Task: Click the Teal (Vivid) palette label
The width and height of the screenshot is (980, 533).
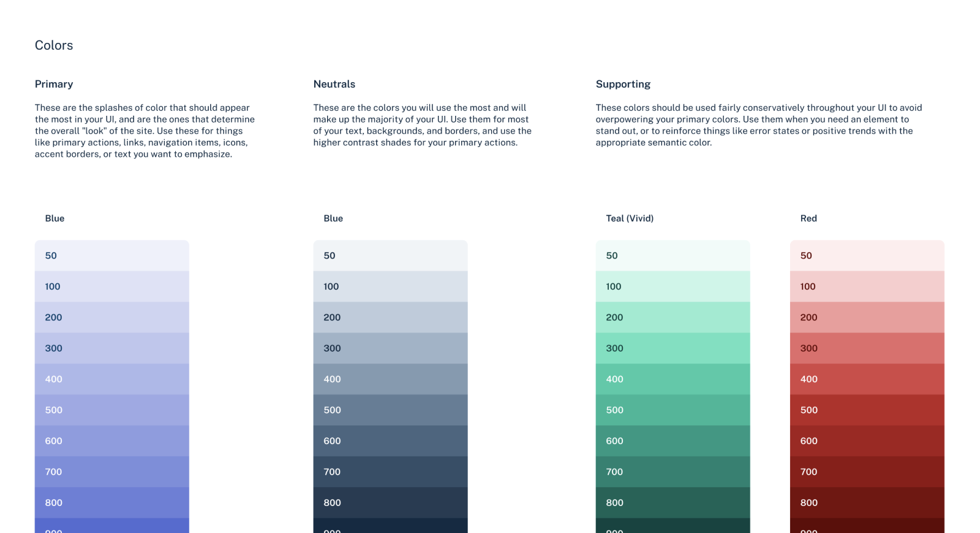Action: [630, 218]
